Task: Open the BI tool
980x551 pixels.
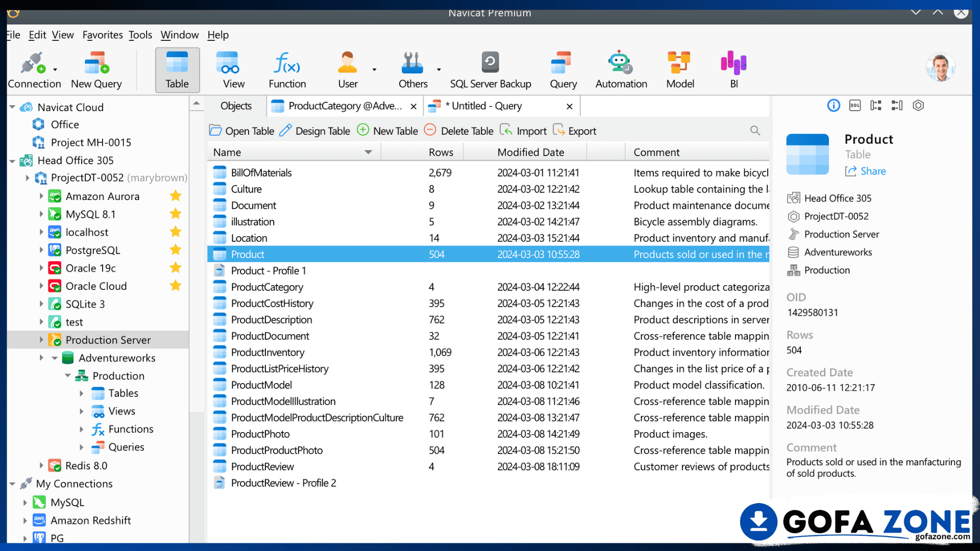Action: click(734, 70)
